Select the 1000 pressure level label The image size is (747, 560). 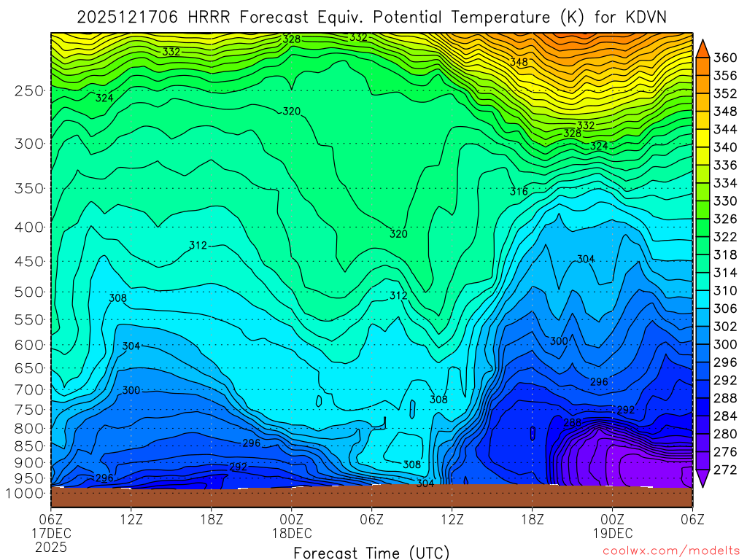26,494
